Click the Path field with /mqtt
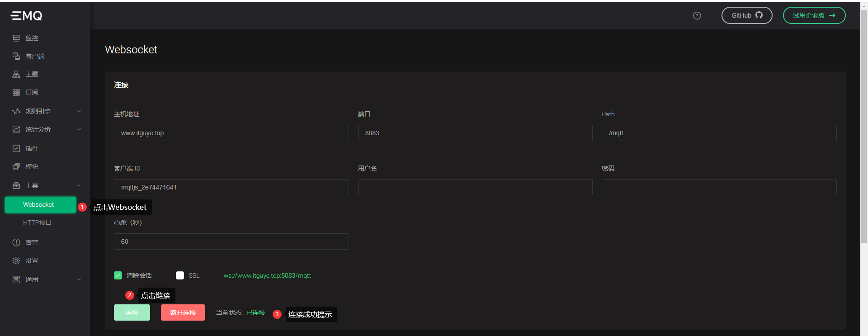The height and width of the screenshot is (336, 868). pyautogui.click(x=719, y=133)
